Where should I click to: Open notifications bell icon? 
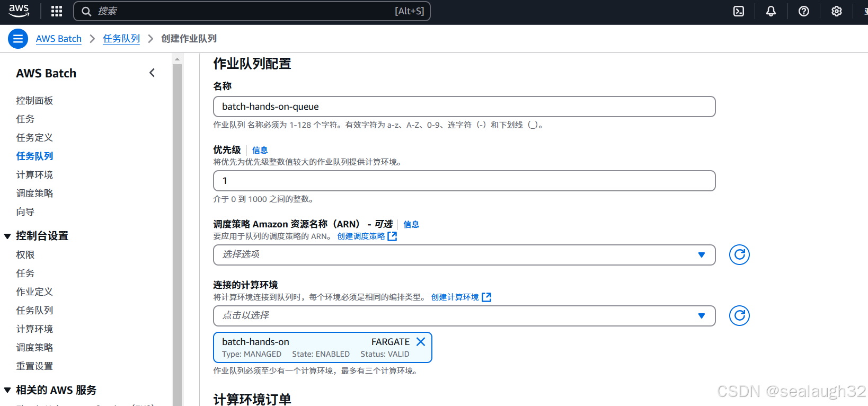click(771, 11)
